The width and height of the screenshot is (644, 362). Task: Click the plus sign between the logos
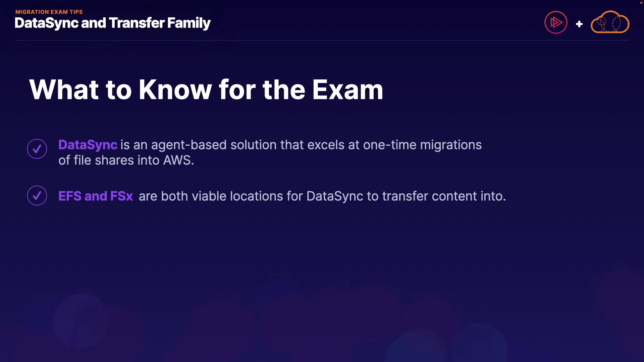coord(579,24)
